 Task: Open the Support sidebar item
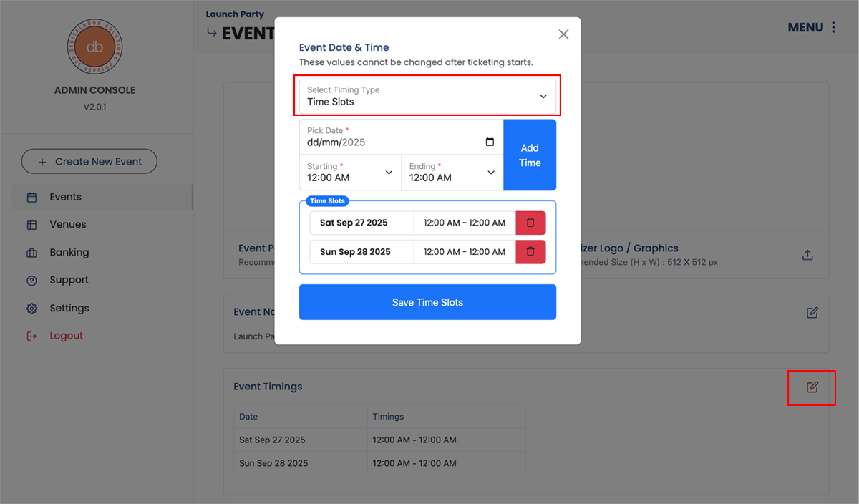69,281
